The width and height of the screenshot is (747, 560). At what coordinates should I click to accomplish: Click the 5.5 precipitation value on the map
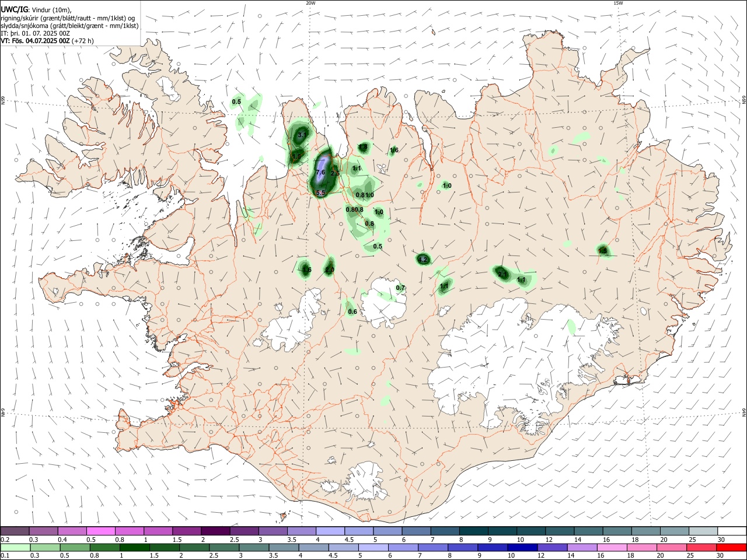point(320,192)
